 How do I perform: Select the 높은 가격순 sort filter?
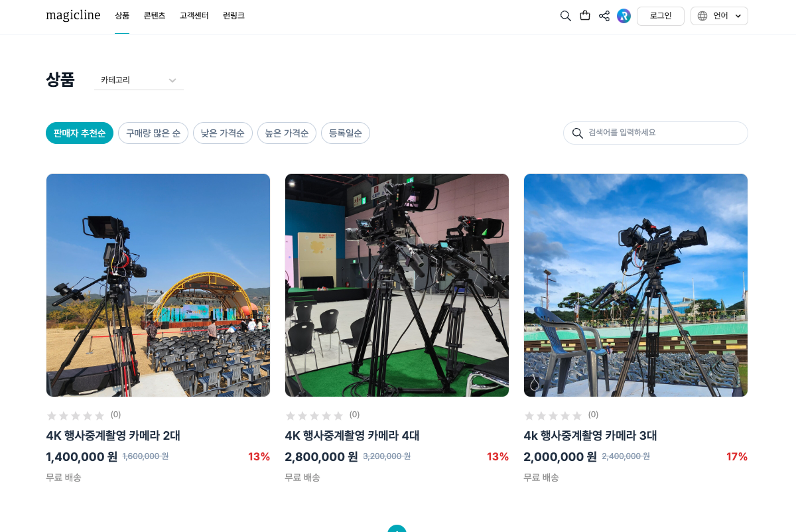[x=287, y=133]
